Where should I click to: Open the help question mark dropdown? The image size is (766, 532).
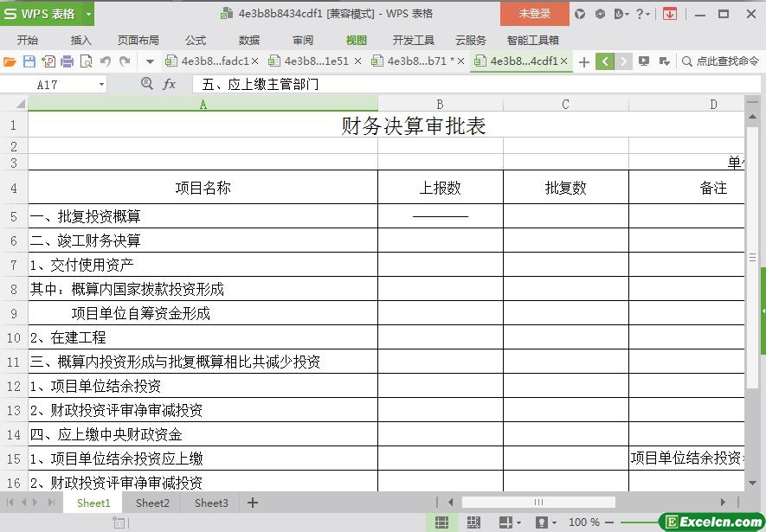pyautogui.click(x=642, y=14)
